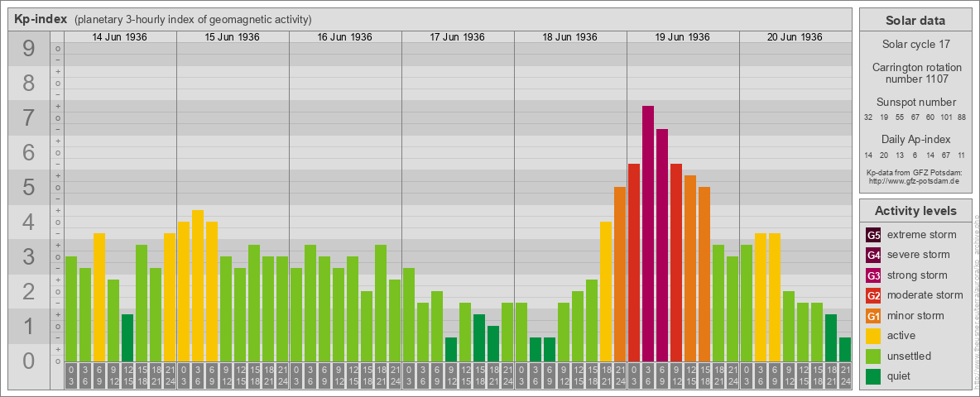Image resolution: width=980 pixels, height=397 pixels.
Task: Click the light green unsettled swatch
Action: (873, 356)
